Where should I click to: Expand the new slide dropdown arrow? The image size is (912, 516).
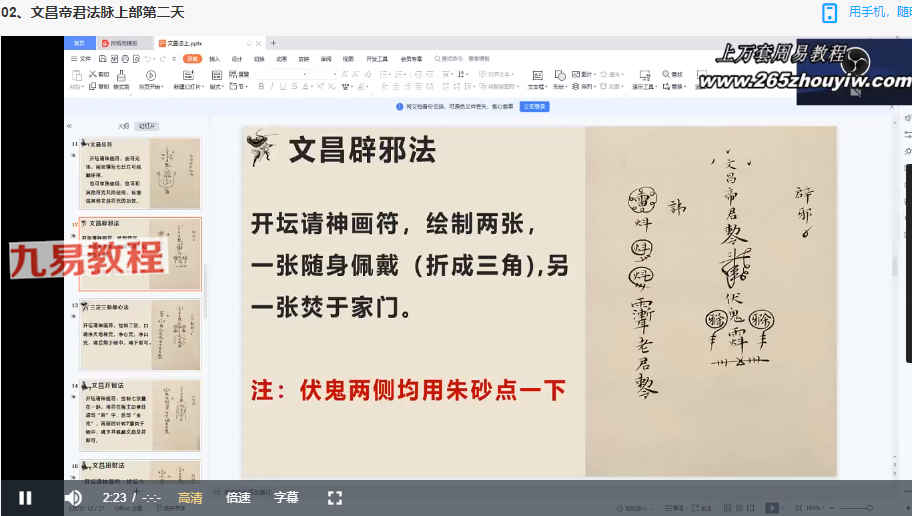point(202,87)
